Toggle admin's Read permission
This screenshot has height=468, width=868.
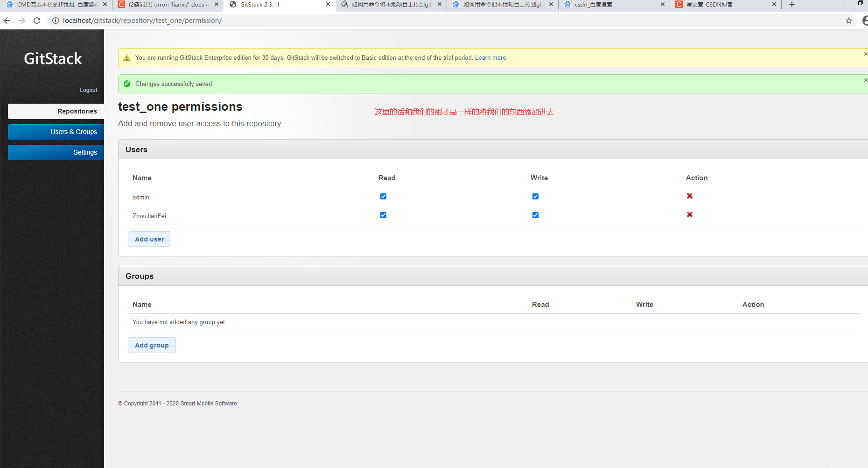(383, 196)
